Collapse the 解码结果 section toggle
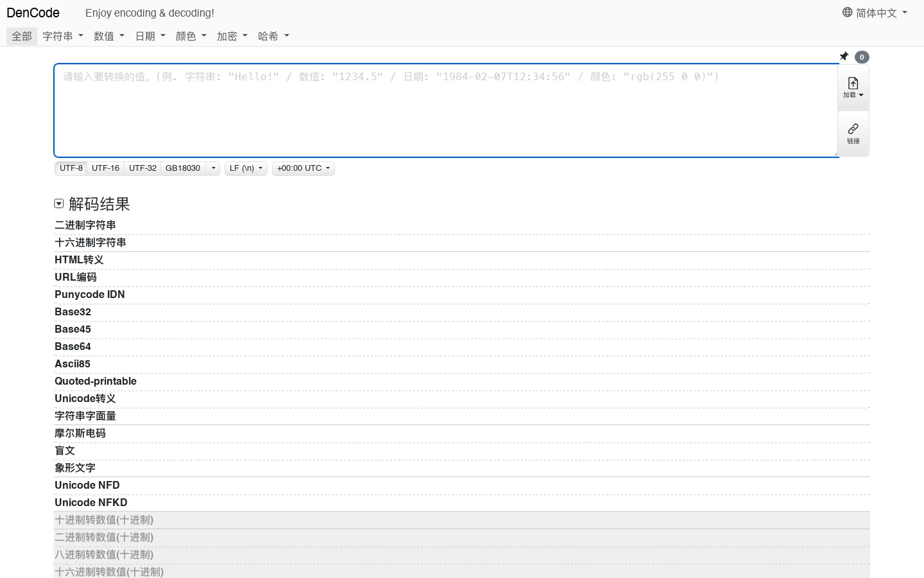Screen dimensions: 924x578 59,204
